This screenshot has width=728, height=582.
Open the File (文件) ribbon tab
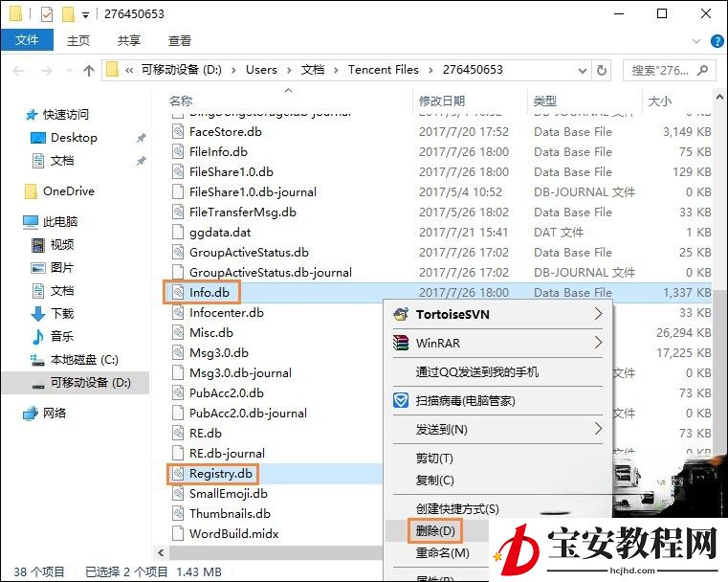[27, 40]
